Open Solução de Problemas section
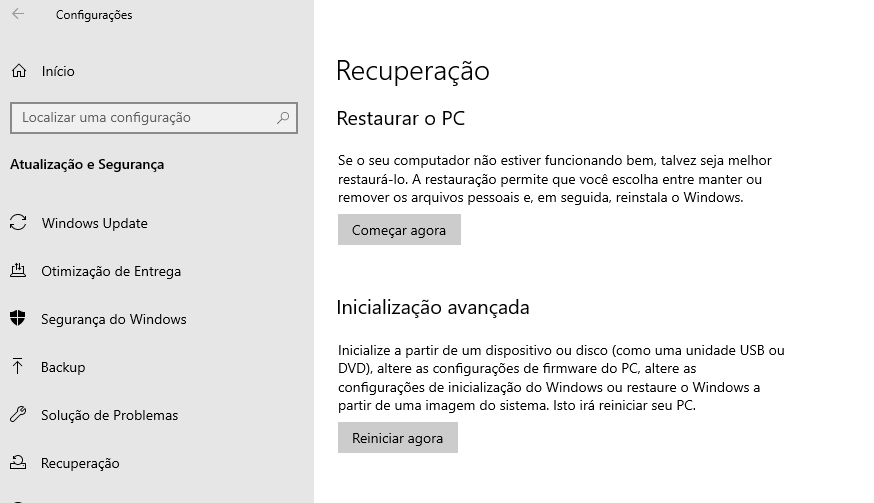The width and height of the screenshot is (874, 503). (109, 415)
